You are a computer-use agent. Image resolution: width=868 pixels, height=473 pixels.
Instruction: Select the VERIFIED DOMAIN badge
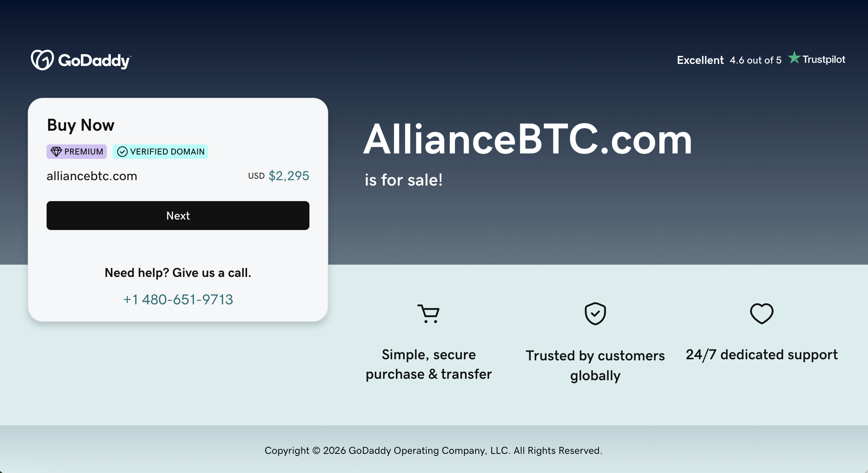click(x=160, y=152)
